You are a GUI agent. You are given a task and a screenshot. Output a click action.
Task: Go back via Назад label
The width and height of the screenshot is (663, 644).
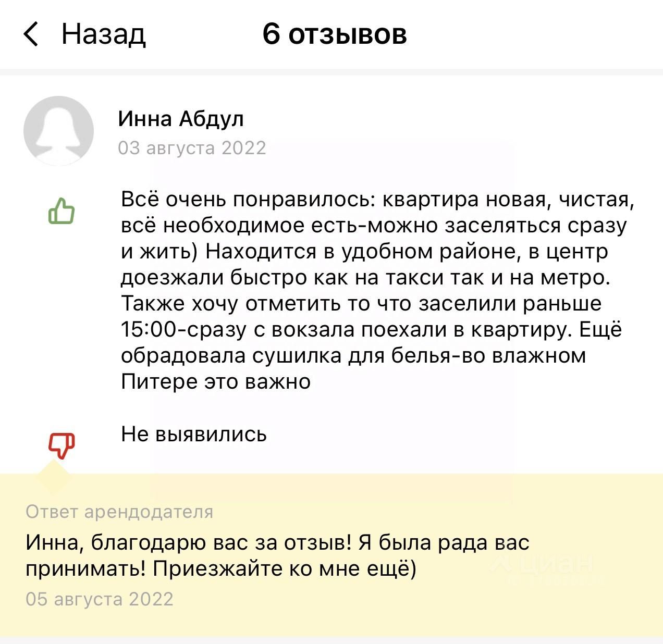pyautogui.click(x=103, y=34)
